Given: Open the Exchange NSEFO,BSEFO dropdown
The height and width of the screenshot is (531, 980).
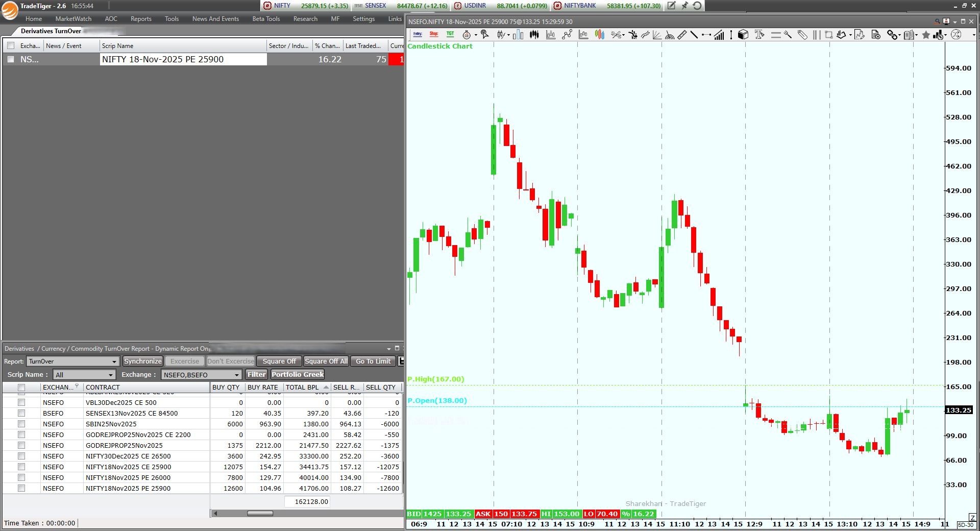Looking at the screenshot, I should coord(201,375).
